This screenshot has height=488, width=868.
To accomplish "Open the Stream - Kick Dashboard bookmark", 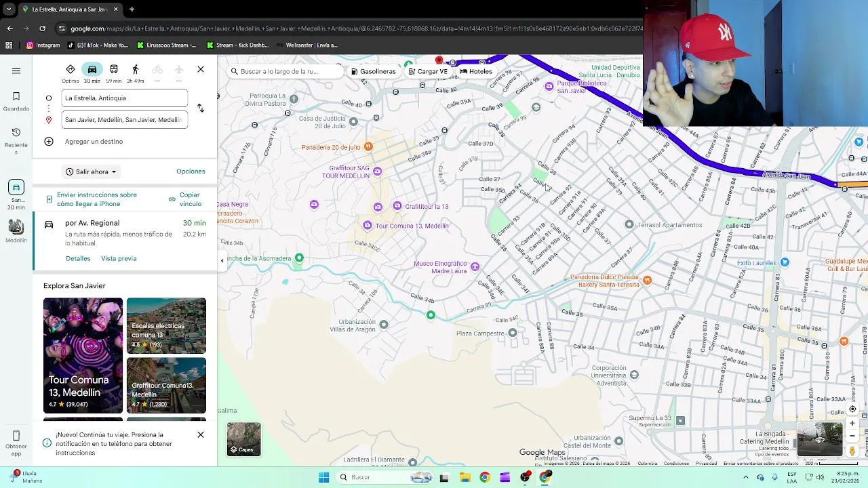I will pos(237,45).
